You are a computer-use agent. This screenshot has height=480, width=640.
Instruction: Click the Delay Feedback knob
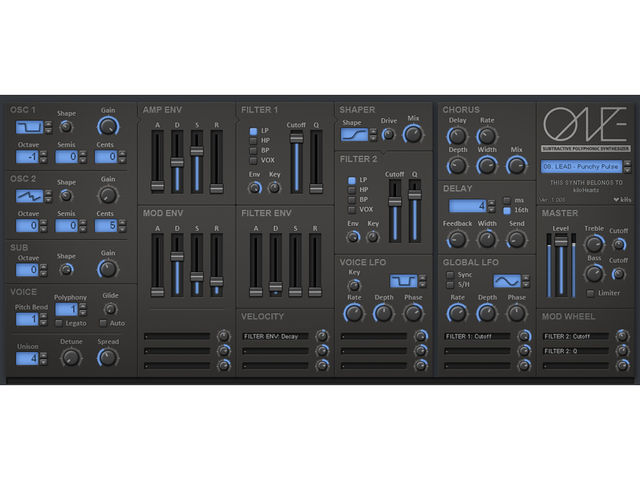point(457,240)
